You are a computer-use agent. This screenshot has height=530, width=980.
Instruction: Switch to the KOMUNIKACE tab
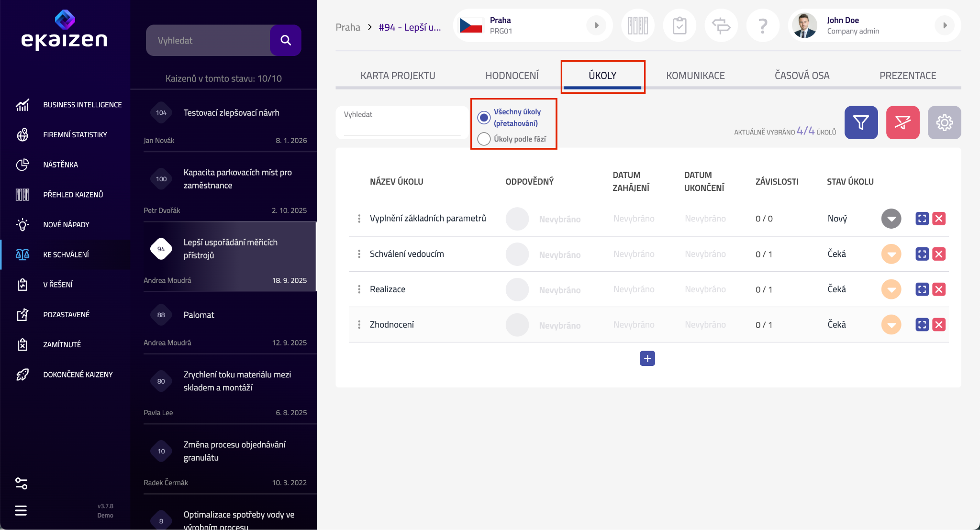(x=695, y=76)
